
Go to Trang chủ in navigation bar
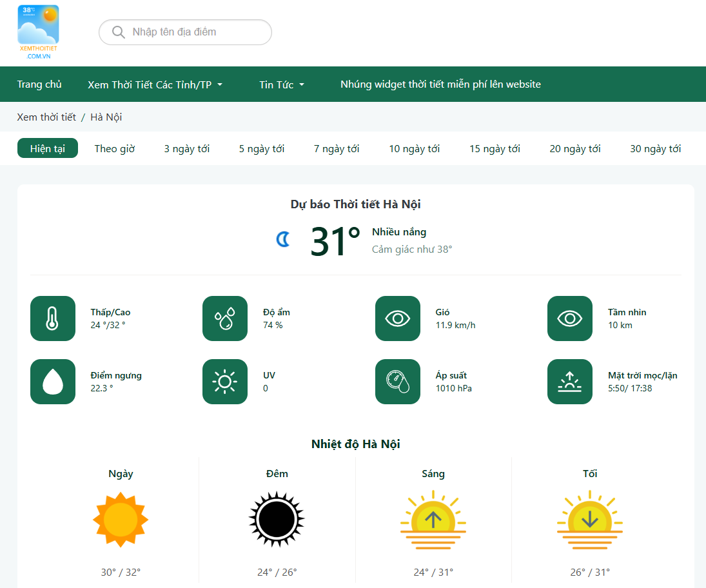coord(39,84)
